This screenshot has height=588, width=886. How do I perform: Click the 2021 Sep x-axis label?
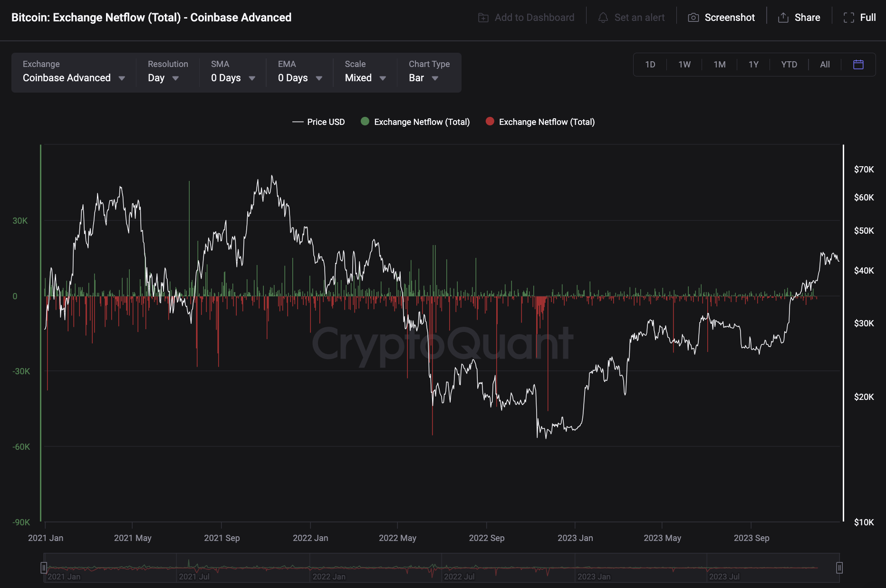(222, 538)
